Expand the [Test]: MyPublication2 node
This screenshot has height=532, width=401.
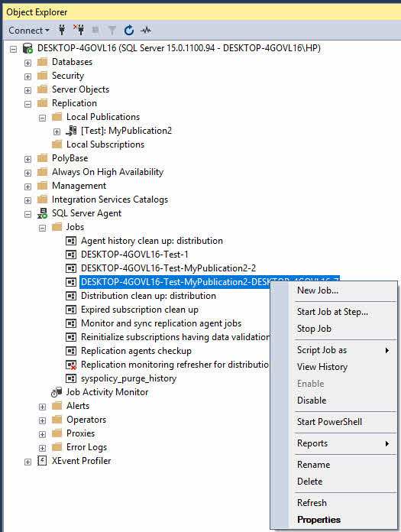57,131
